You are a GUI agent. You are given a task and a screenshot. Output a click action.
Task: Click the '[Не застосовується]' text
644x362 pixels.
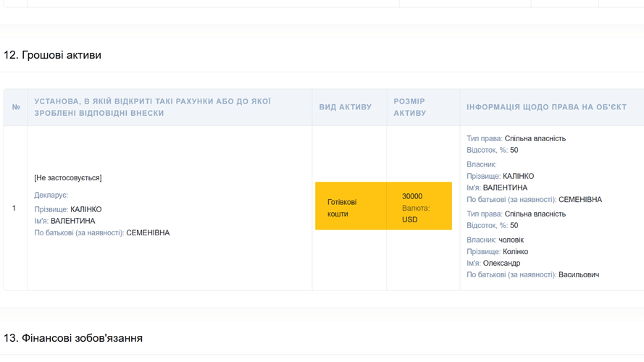pos(68,177)
